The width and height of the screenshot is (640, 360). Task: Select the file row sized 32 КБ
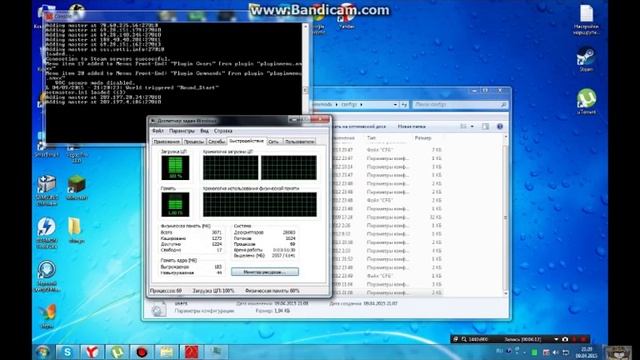click(388, 217)
